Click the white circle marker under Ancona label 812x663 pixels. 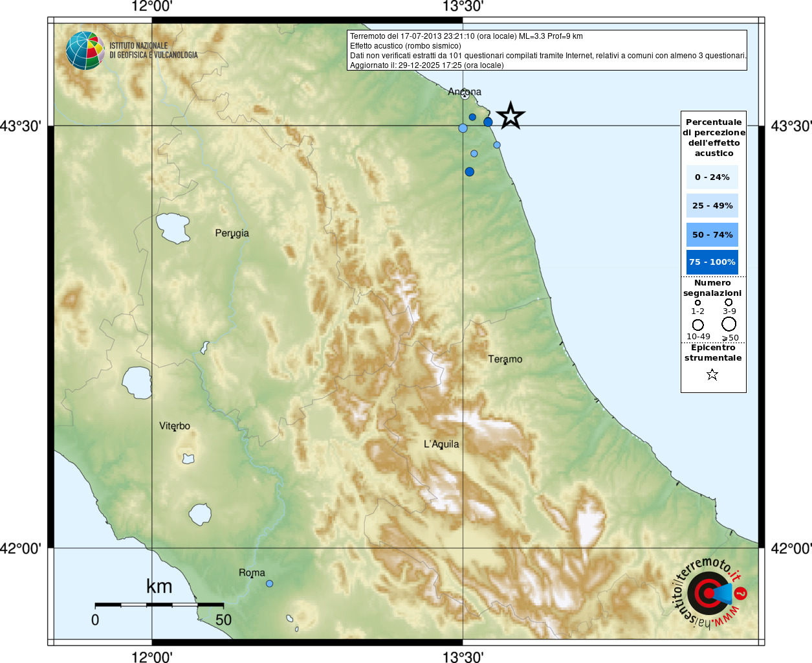click(x=465, y=95)
